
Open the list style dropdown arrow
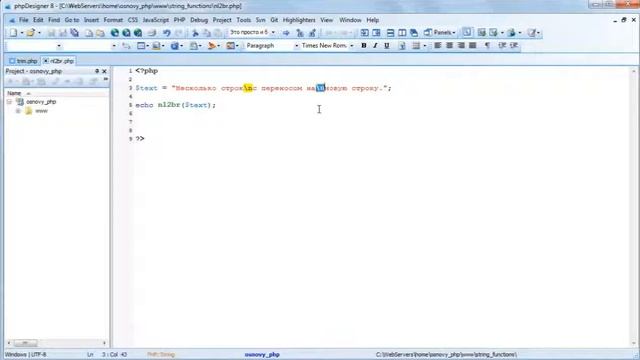pos(425,46)
